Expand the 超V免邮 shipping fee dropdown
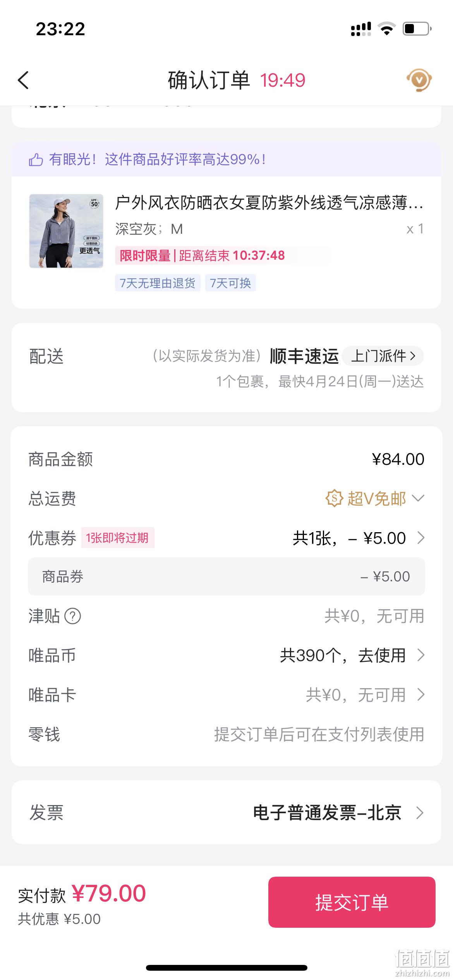Viewport: 453px width, 980px height. 418,498
